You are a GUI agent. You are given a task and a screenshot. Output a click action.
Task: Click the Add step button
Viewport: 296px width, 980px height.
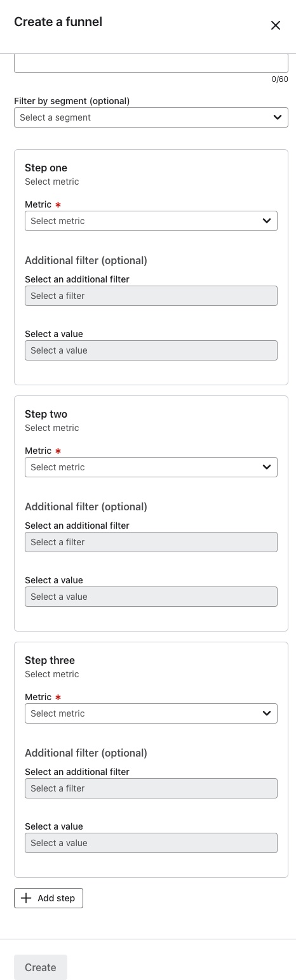pos(48,898)
